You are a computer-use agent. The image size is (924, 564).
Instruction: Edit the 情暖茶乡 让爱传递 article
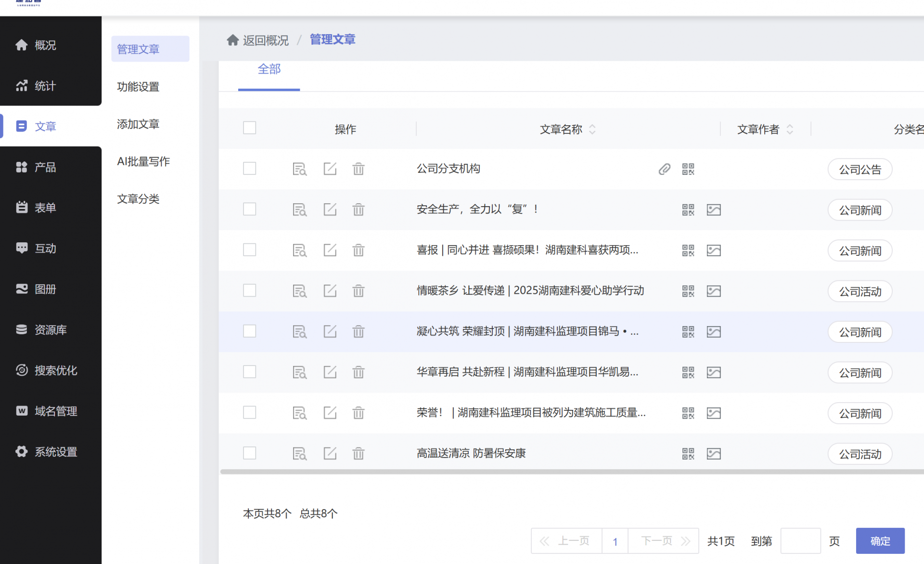[330, 290]
